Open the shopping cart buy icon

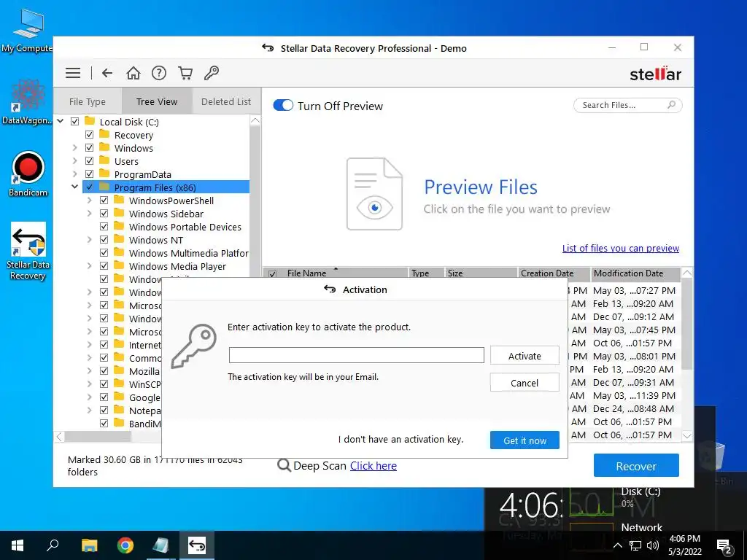(185, 73)
